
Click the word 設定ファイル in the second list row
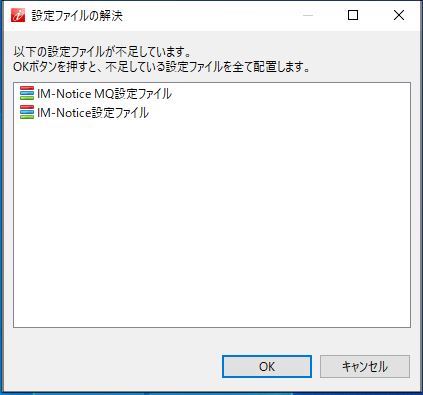[x=120, y=113]
